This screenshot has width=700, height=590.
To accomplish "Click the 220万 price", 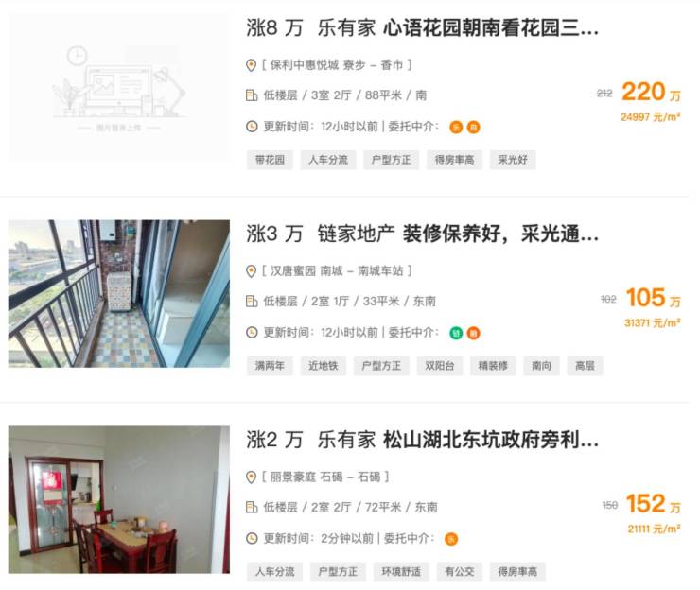I will 651,93.
